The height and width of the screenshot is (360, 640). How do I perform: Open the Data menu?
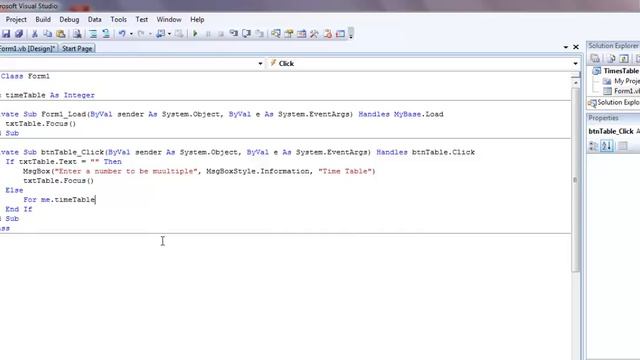point(94,20)
